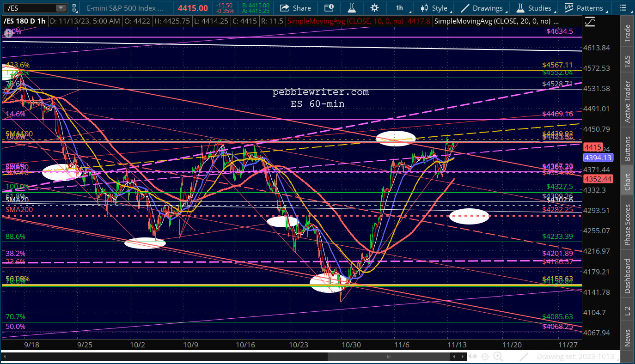Open the Active Trader sidebar tab
635x364 pixels.
point(627,102)
